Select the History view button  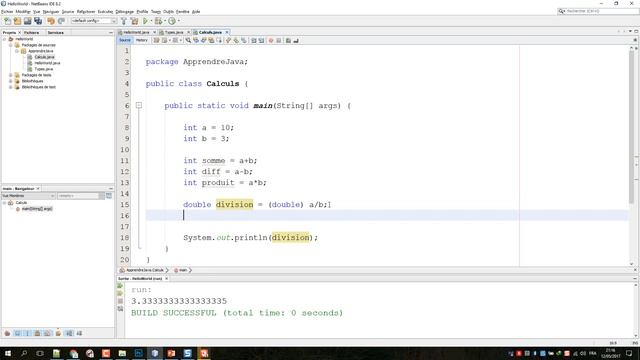point(142,40)
